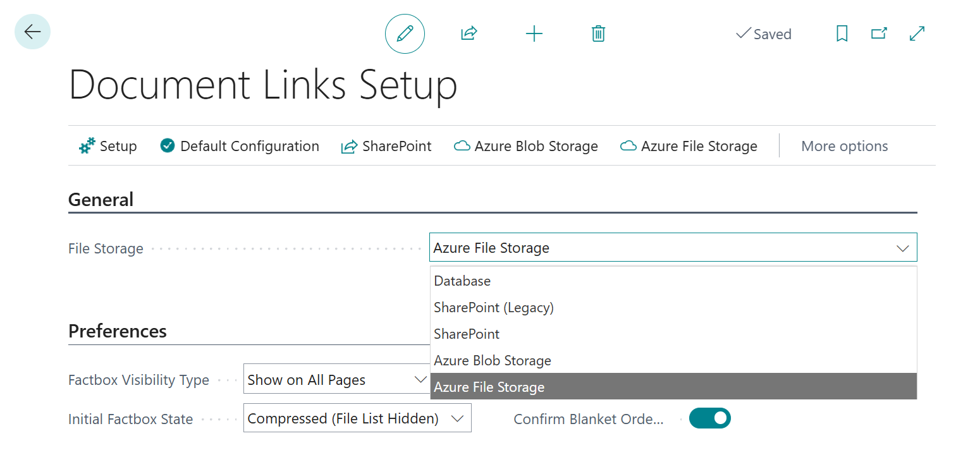Click the back arrow button

pyautogui.click(x=32, y=32)
